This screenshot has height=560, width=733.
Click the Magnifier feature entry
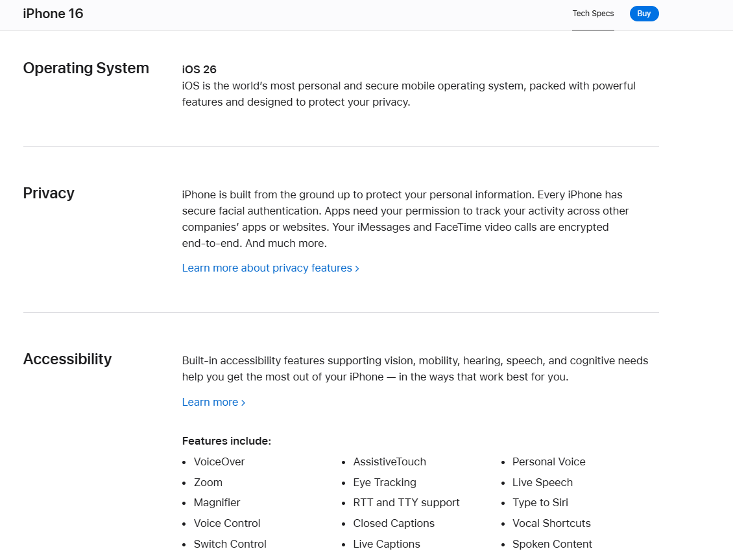217,503
